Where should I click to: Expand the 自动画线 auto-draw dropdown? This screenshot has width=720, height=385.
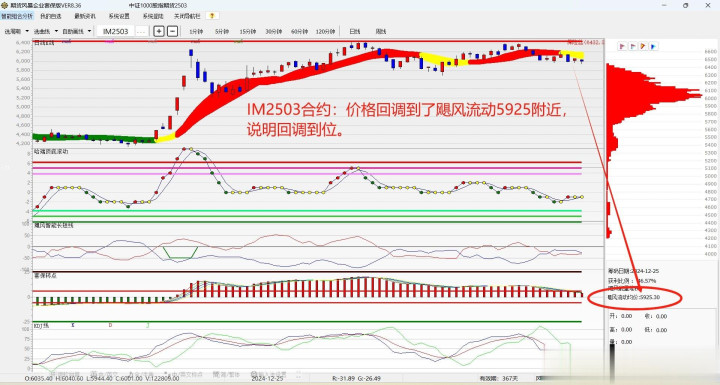click(x=76, y=31)
